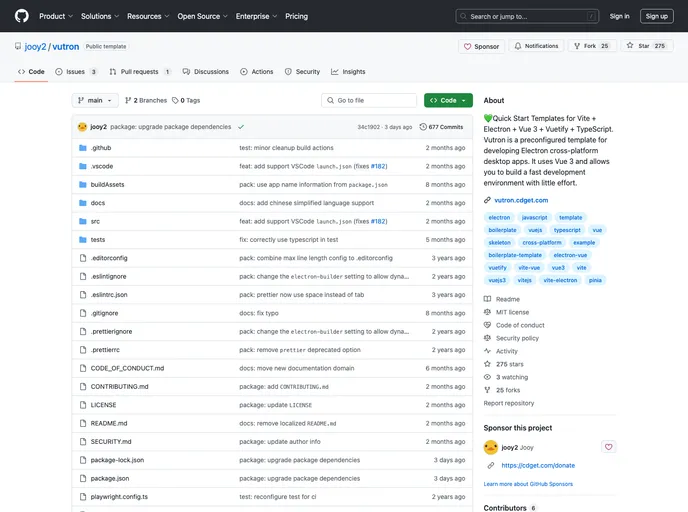
Task: Open the vutron repository link
Action: (66, 47)
